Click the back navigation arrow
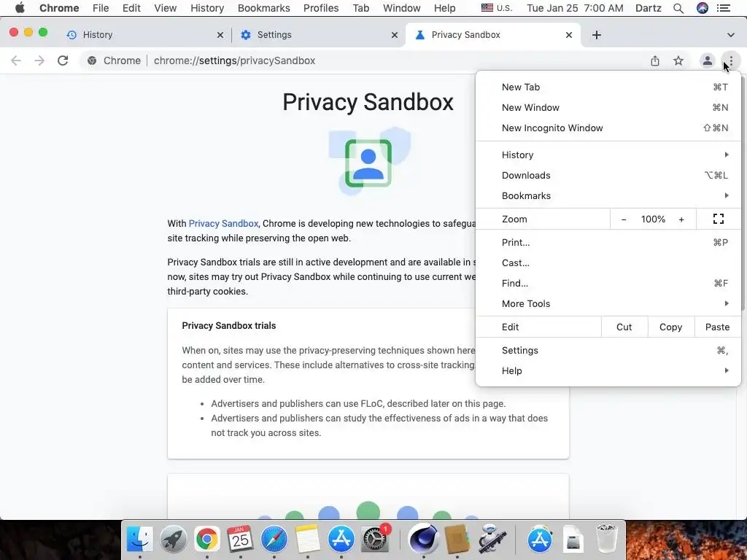This screenshot has height=560, width=747. [16, 61]
